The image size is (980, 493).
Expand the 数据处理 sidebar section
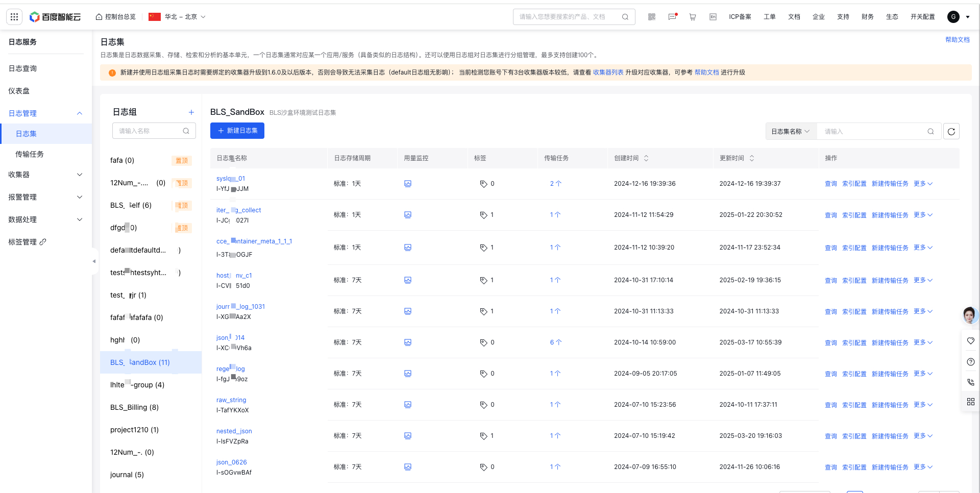click(x=80, y=219)
